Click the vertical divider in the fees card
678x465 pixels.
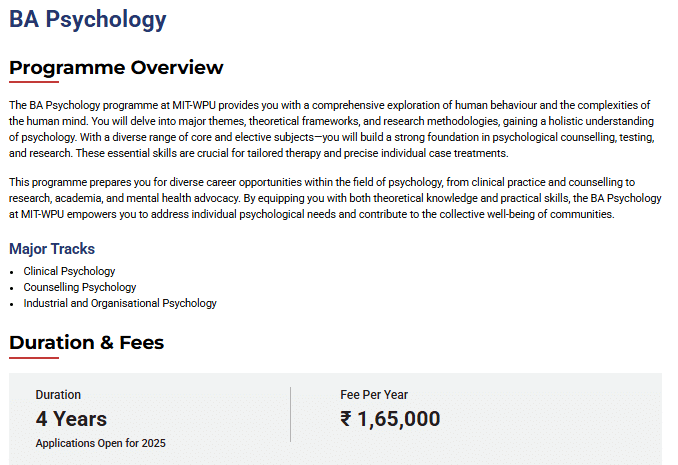point(290,414)
